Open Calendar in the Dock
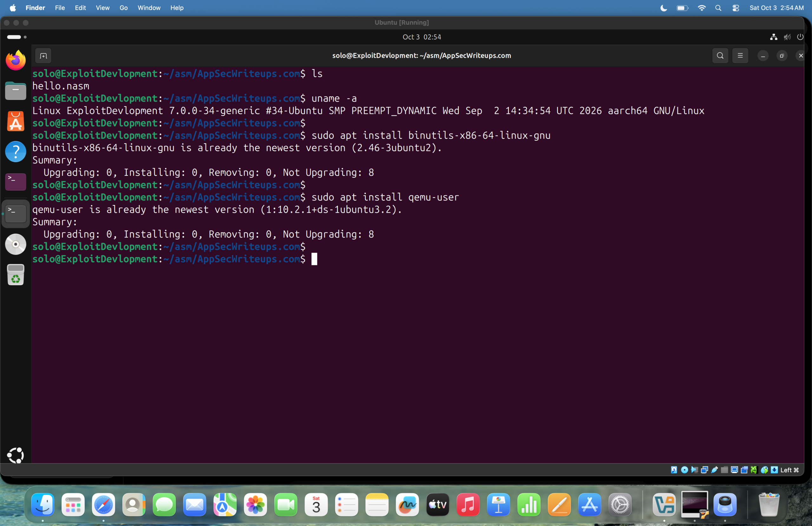 pos(316,504)
